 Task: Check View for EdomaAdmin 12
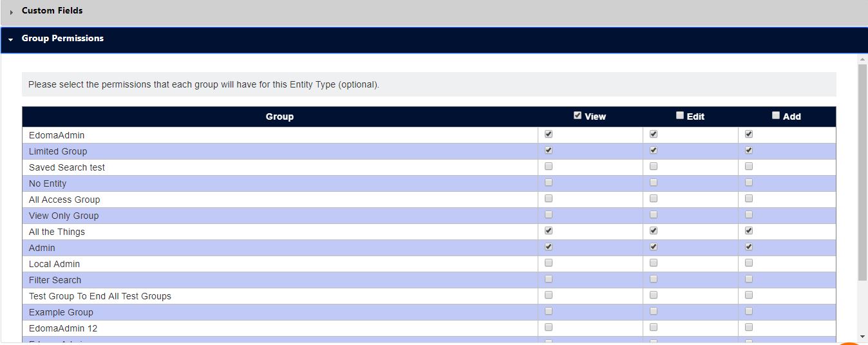pyautogui.click(x=549, y=328)
